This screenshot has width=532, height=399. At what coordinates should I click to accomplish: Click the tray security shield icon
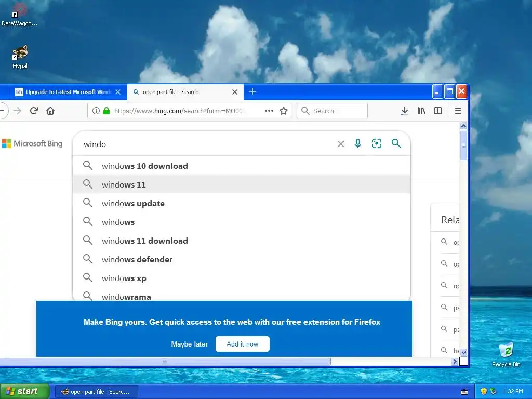tap(484, 391)
